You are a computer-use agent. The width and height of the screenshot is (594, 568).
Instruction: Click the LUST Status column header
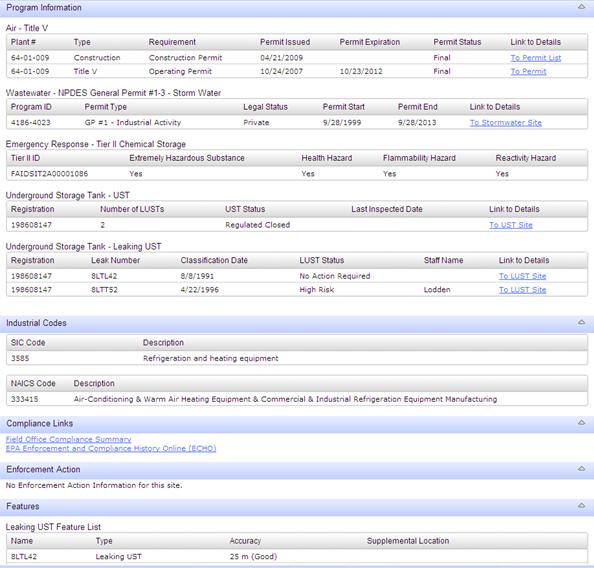tap(322, 260)
